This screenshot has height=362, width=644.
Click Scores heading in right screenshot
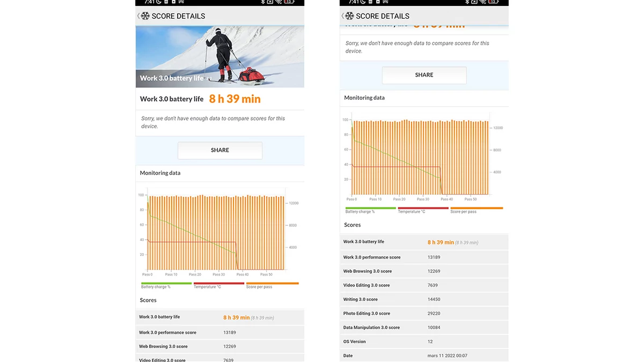click(353, 225)
